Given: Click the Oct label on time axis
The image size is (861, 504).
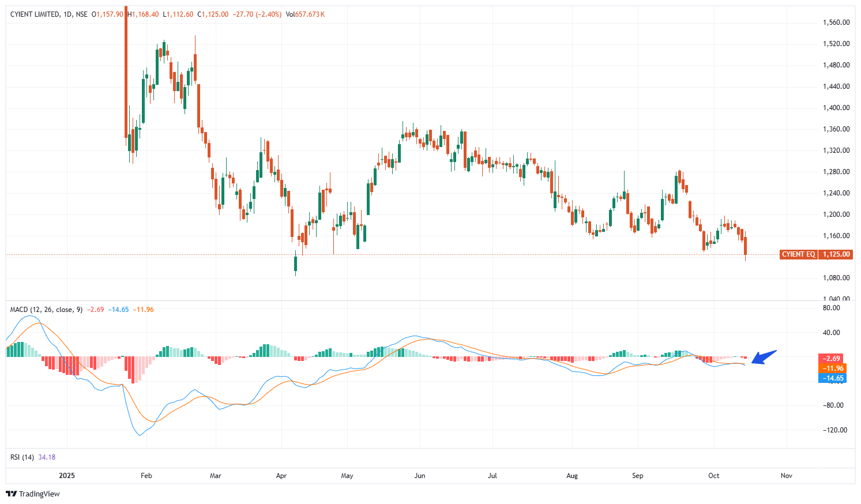Looking at the screenshot, I should (x=714, y=476).
